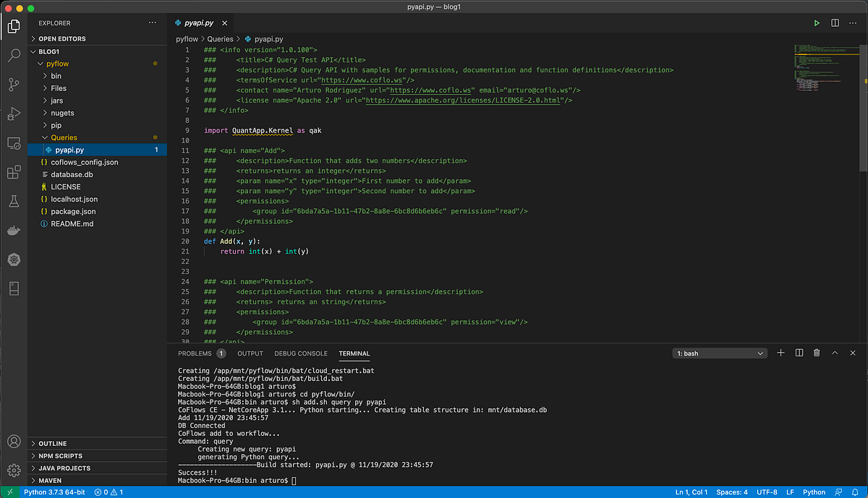This screenshot has height=498, width=868.
Task: Open the Docker extension panel
Action: 13,230
